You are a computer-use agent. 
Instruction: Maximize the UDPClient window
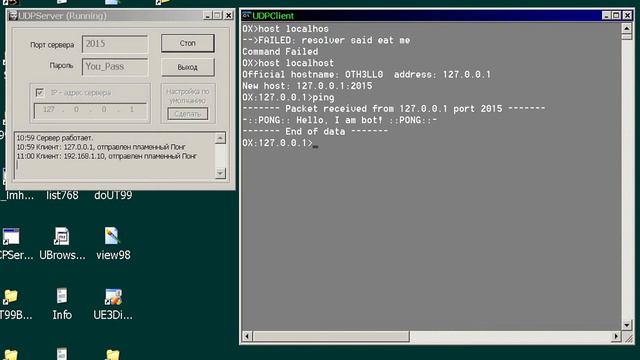tap(616, 16)
